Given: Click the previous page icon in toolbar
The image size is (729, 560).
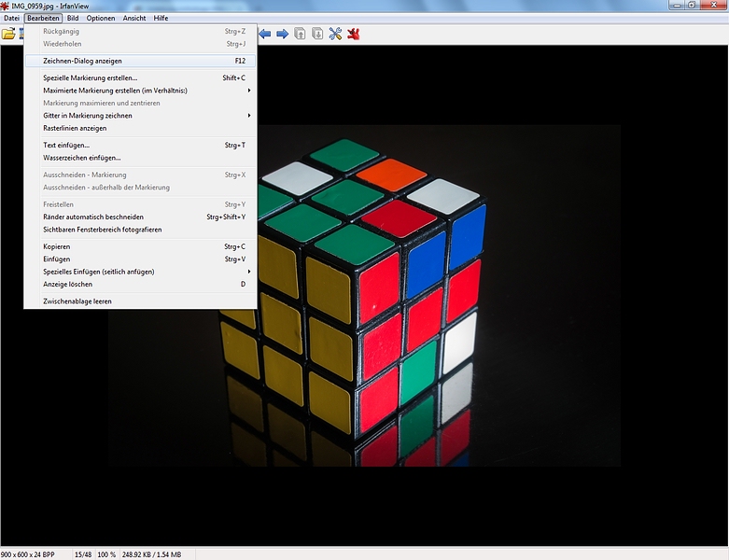Looking at the screenshot, I should click(x=300, y=35).
